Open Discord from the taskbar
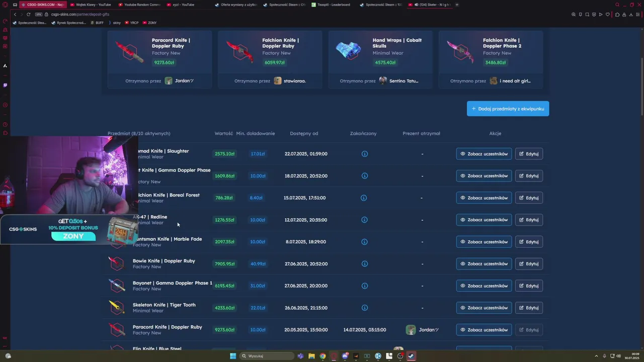The height and width of the screenshot is (362, 644). pyautogui.click(x=345, y=356)
